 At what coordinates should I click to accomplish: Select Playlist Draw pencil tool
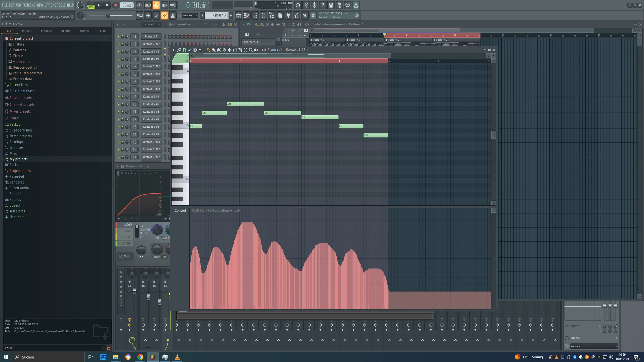pyautogui.click(x=257, y=24)
